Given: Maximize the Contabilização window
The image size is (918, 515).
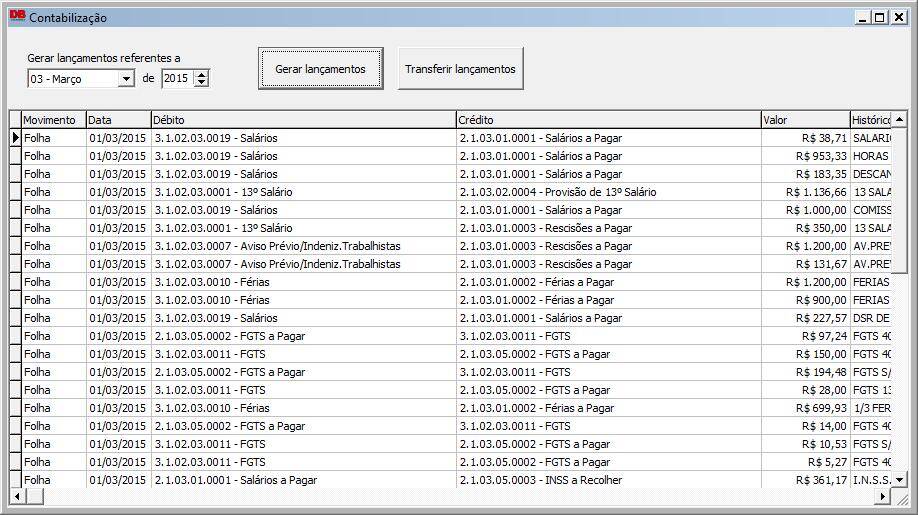Looking at the screenshot, I should click(880, 17).
